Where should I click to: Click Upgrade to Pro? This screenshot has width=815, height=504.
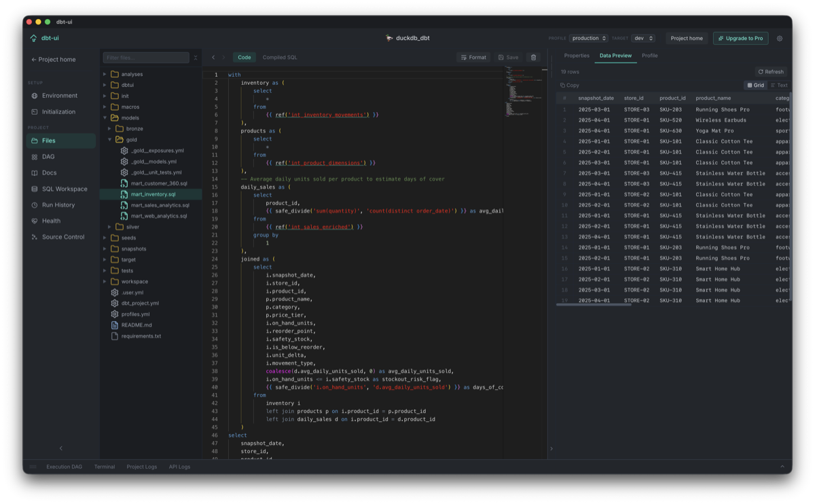pos(740,39)
